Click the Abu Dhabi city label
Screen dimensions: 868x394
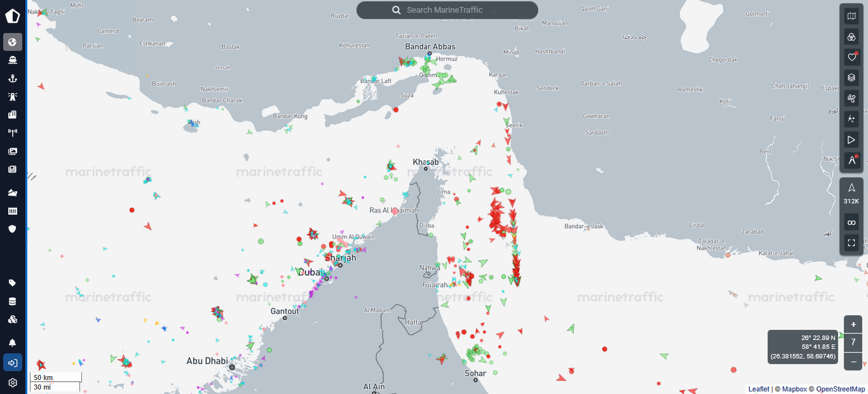(x=207, y=361)
